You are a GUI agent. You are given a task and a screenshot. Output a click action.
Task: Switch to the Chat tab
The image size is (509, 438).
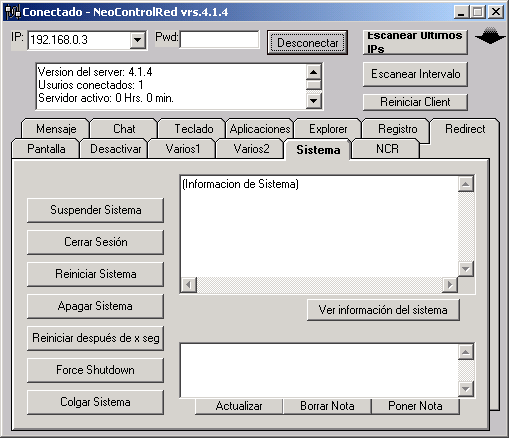point(124,129)
